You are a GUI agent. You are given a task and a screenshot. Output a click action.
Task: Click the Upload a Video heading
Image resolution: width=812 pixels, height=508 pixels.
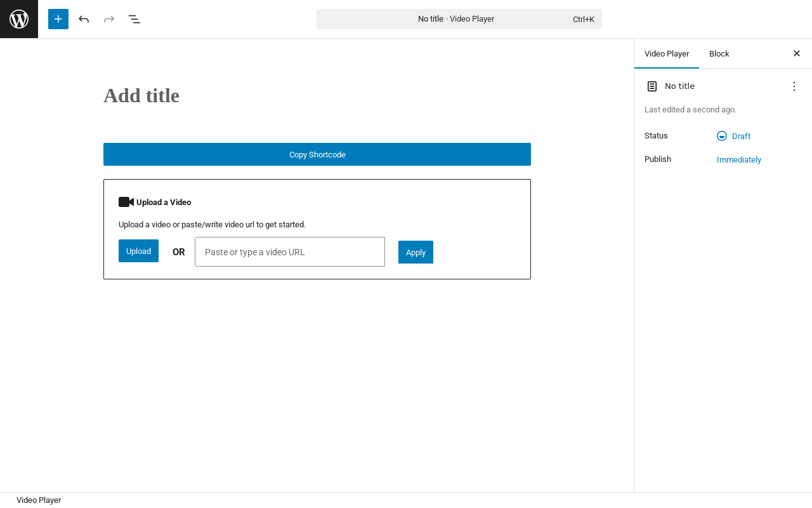(164, 203)
